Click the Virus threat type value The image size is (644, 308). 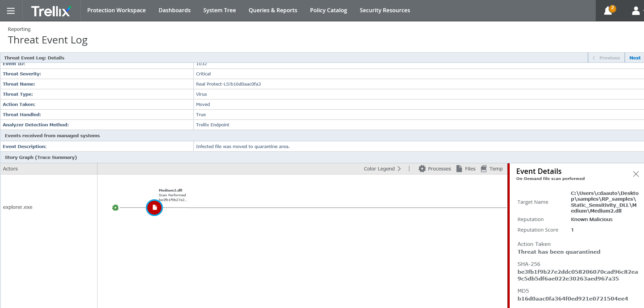(201, 94)
